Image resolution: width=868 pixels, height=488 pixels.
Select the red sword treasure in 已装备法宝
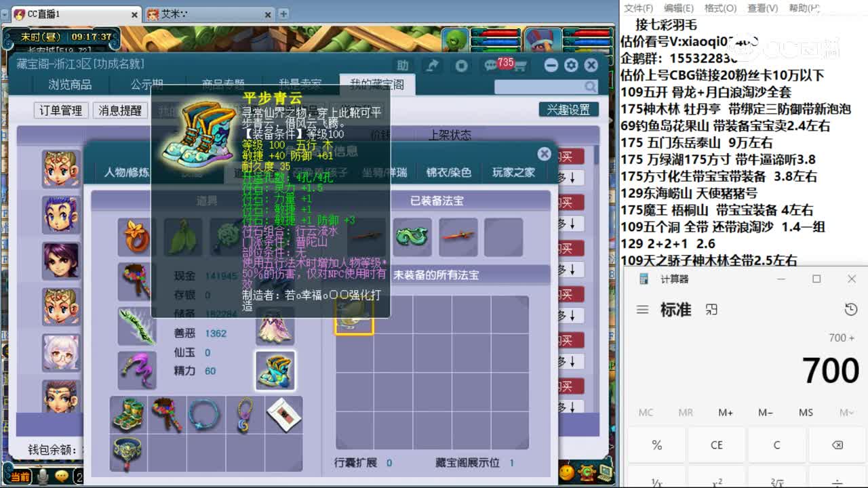click(x=458, y=237)
